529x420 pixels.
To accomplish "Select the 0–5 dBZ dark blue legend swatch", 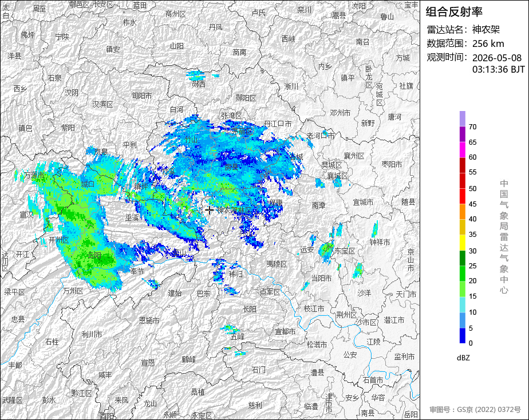I will pyautogui.click(x=462, y=336).
